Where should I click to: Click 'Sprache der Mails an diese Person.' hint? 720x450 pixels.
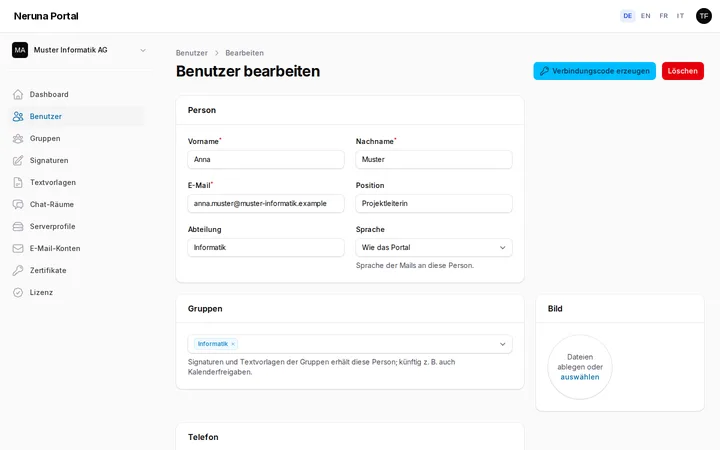tap(415, 265)
